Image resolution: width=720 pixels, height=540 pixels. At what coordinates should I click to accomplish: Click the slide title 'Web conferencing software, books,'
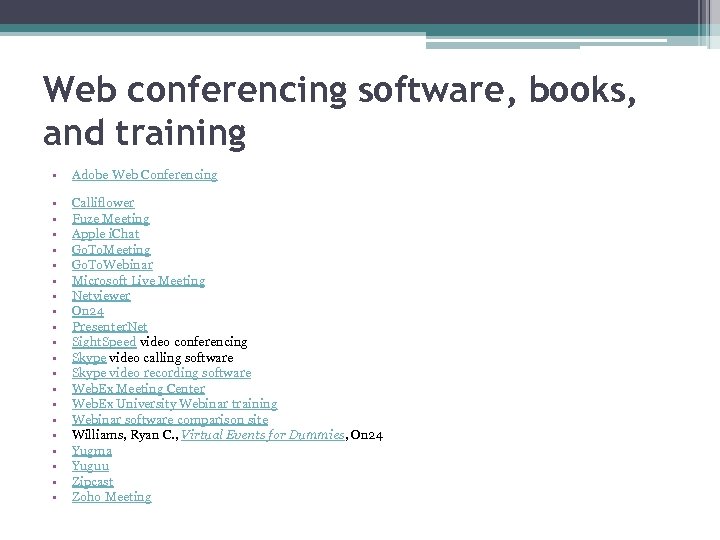pos(339,90)
